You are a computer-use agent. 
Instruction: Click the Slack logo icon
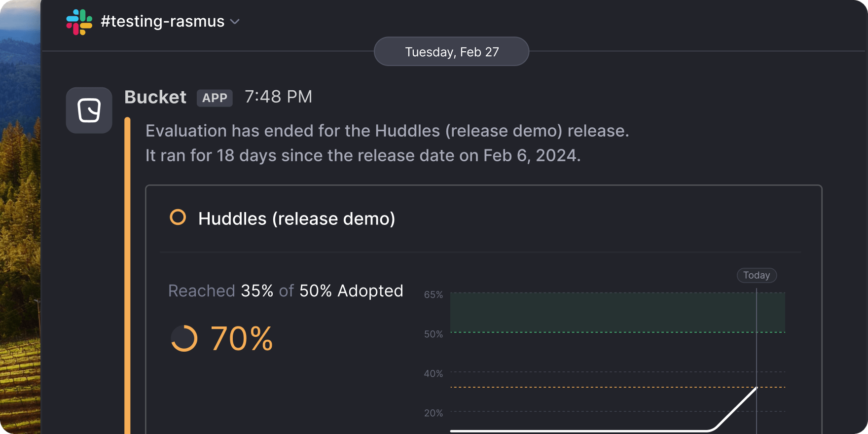tap(79, 22)
